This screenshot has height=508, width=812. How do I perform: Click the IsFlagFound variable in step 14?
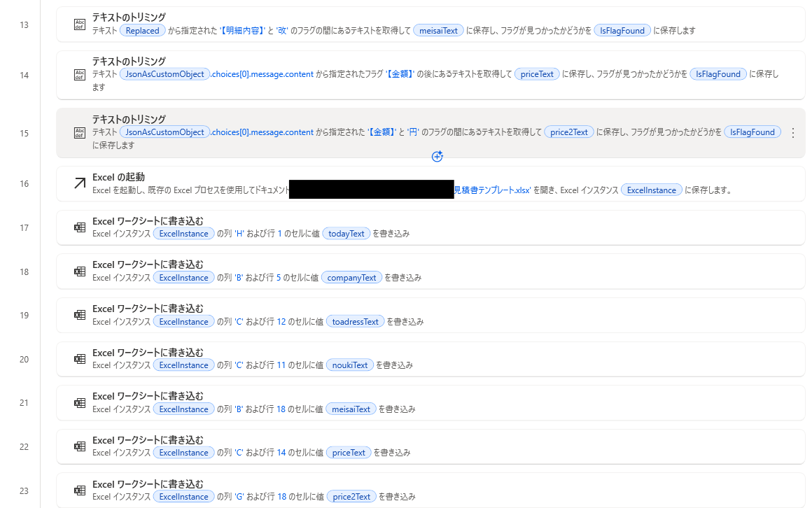pos(717,74)
